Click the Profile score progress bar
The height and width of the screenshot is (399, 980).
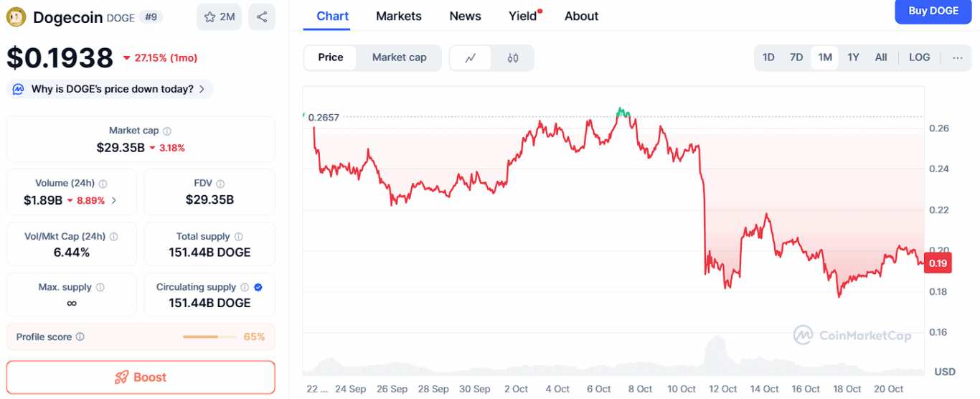[x=209, y=337]
